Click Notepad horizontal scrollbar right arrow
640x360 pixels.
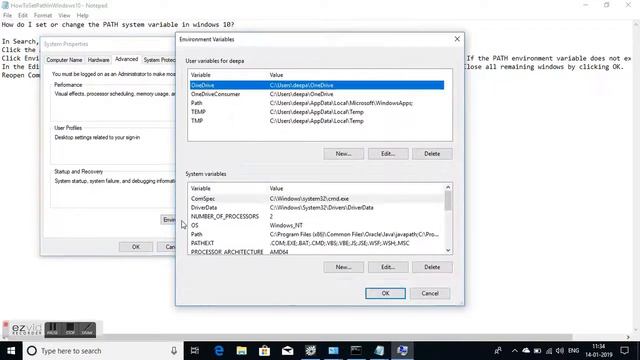[x=628, y=337]
